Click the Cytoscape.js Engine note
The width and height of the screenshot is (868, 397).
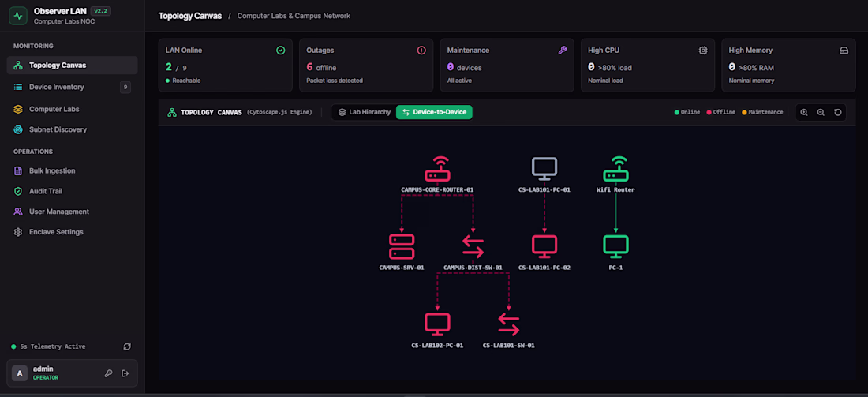pyautogui.click(x=279, y=112)
